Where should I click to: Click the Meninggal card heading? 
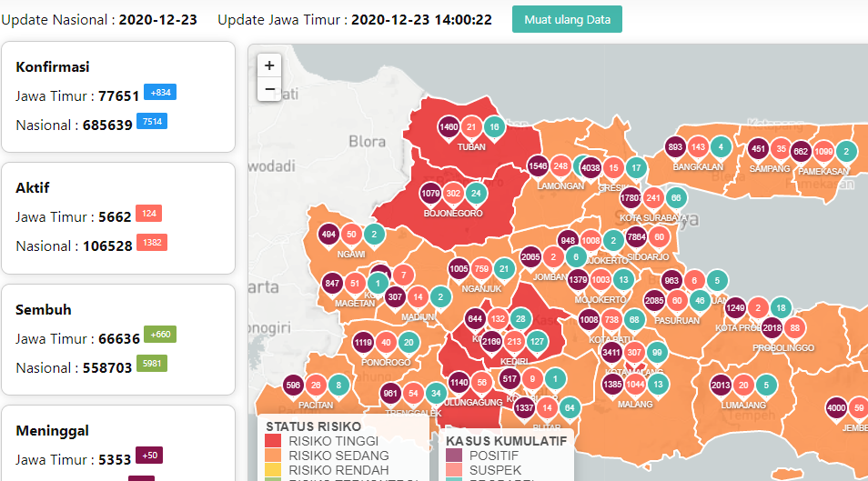click(52, 431)
